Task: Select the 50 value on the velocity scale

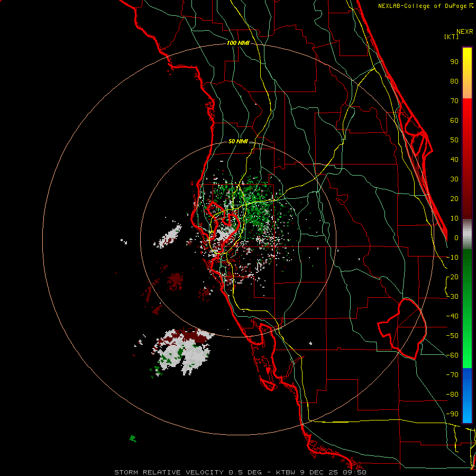Action: click(454, 140)
